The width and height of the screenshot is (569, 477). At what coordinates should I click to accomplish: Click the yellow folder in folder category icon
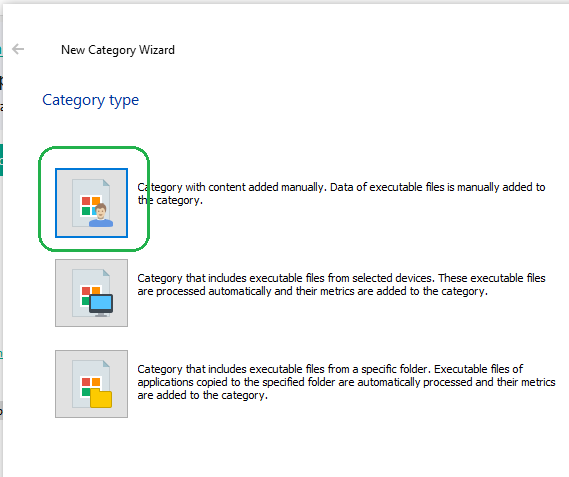(101, 398)
